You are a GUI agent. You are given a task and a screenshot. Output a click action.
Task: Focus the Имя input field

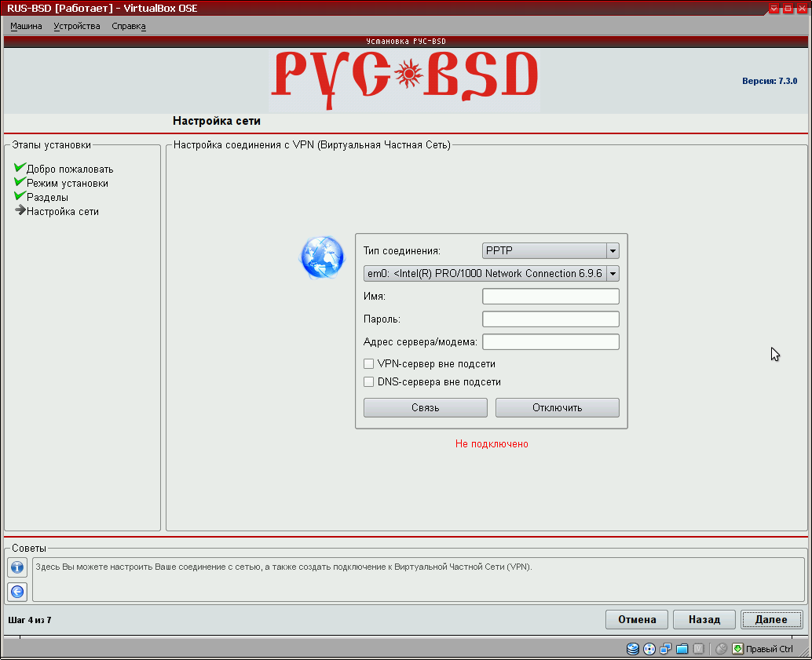[x=550, y=296]
